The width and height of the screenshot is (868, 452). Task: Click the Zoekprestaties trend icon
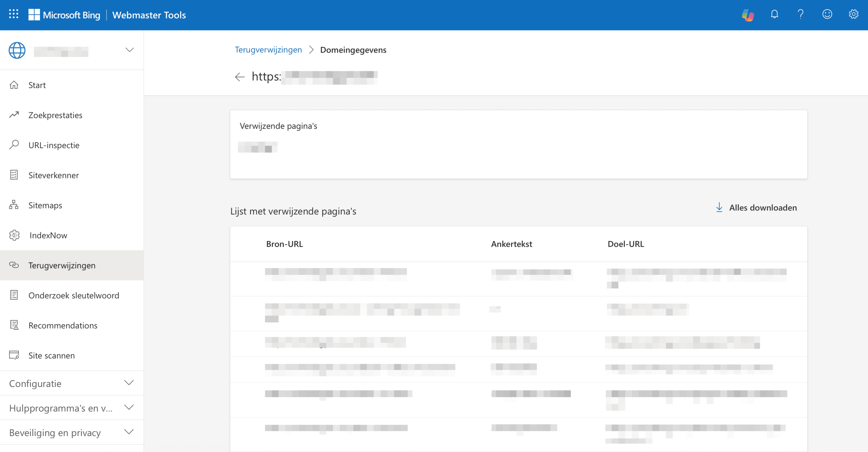[x=14, y=115]
